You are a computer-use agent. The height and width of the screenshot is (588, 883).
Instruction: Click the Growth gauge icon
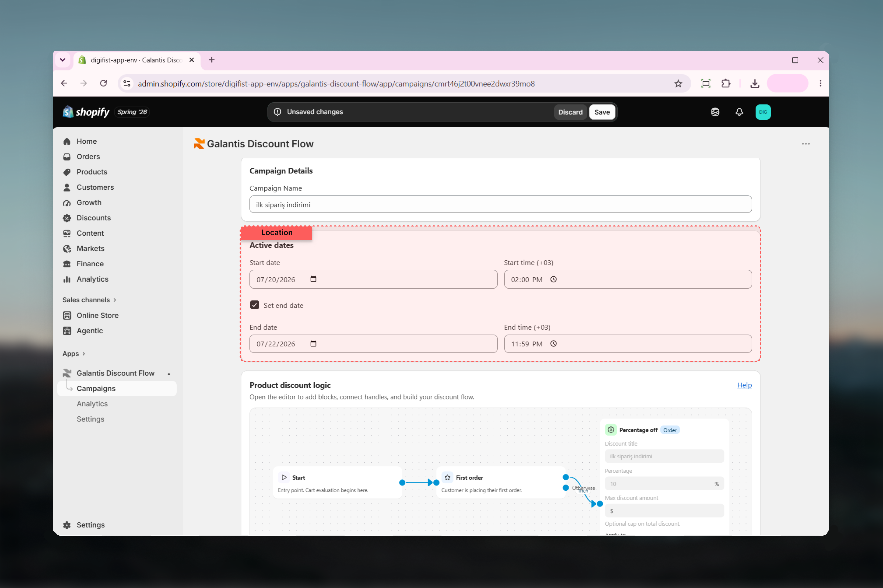(x=67, y=203)
